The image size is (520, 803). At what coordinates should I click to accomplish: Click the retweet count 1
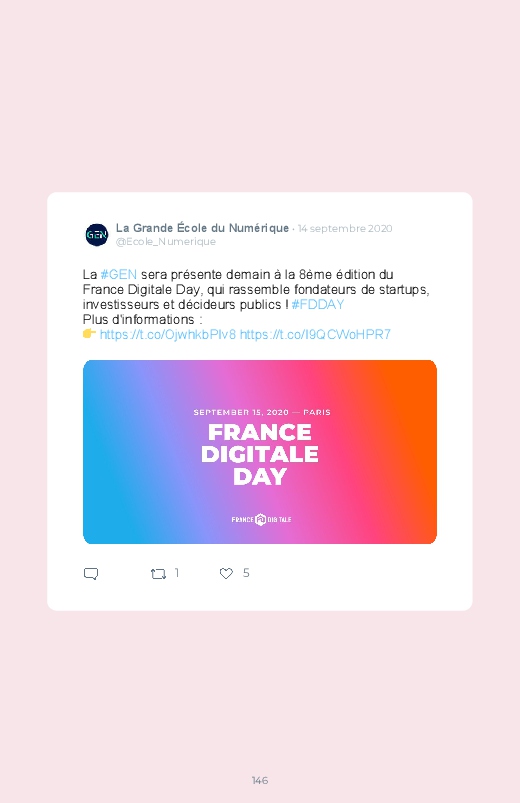pos(177,573)
